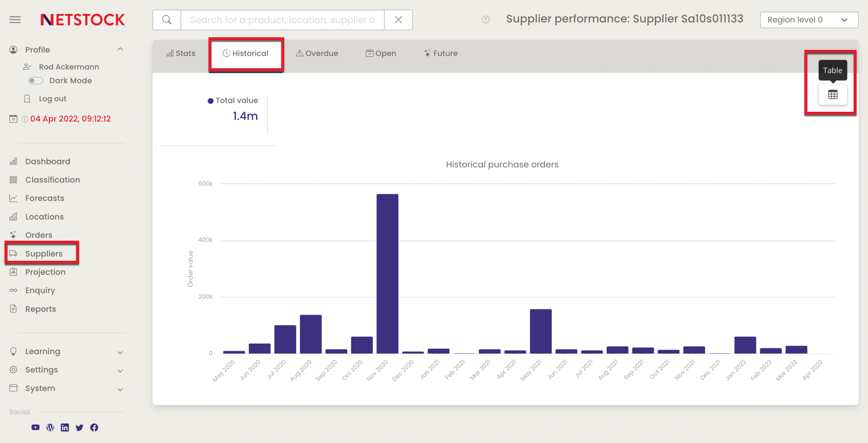Open the Dashboard section

(x=47, y=161)
